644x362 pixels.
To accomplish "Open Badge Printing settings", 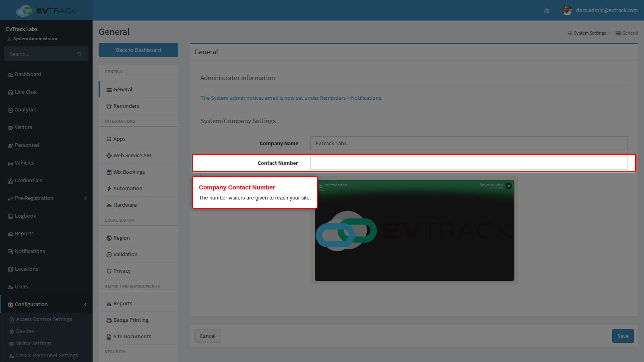I will 138,320.
